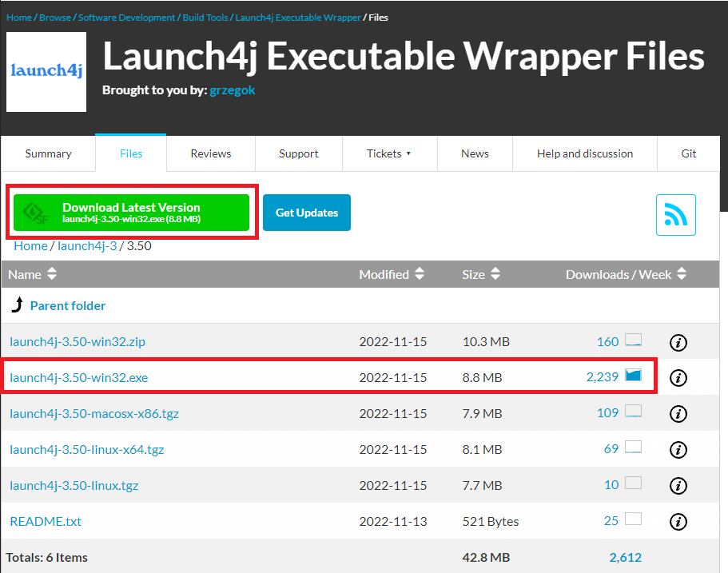Screen dimensions: 728x573
Task: Click 42.8 MB total size
Action: coord(486,557)
